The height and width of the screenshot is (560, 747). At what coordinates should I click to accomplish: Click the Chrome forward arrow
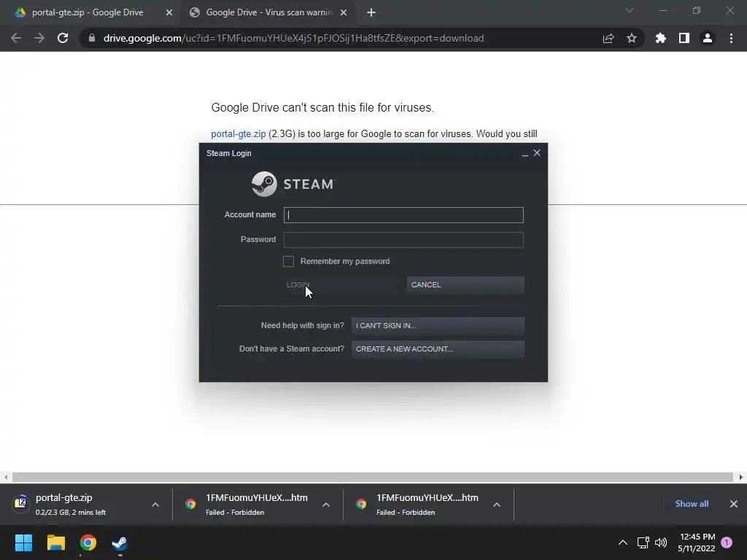(x=39, y=38)
